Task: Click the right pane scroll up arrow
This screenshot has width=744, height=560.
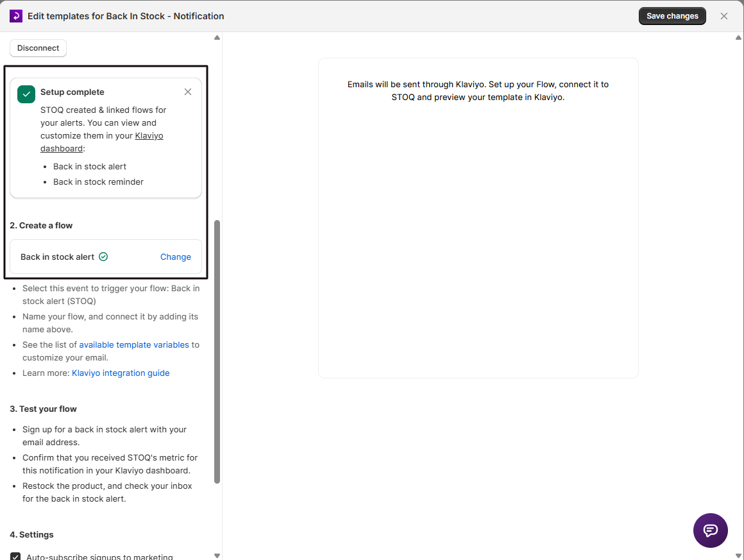Action: (x=738, y=37)
